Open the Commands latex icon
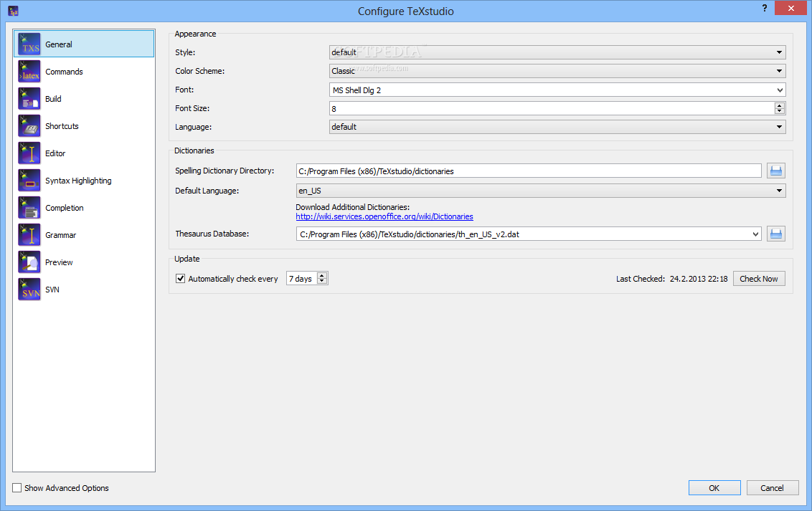This screenshot has width=812, height=511. tap(29, 72)
